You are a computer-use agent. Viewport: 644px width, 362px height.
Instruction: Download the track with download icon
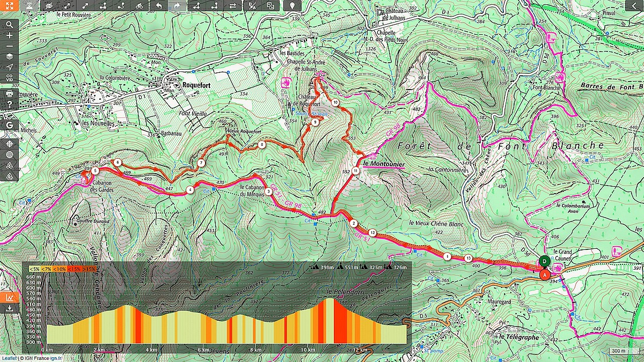coord(10,308)
